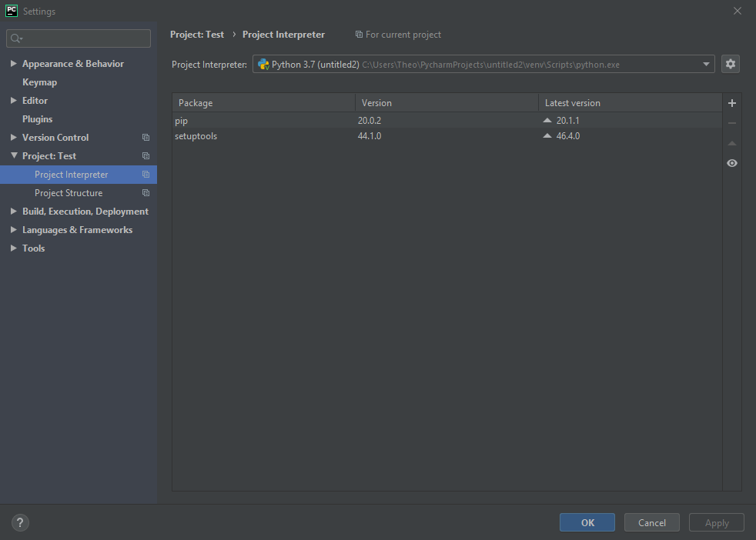The width and height of the screenshot is (756, 540).
Task: Click upgrade arrow beside pip latest version
Action: pyautogui.click(x=547, y=121)
